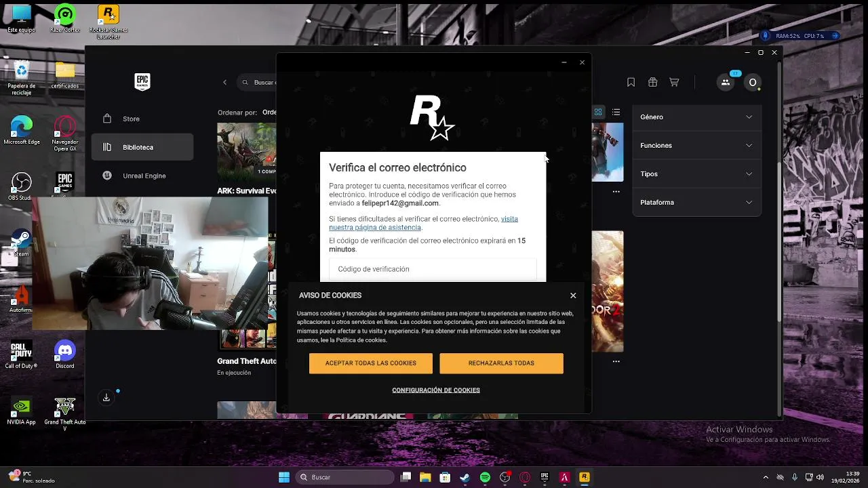Viewport: 868px width, 488px height.
Task: Click the Epic Games logo in the launcher
Action: coord(142,82)
